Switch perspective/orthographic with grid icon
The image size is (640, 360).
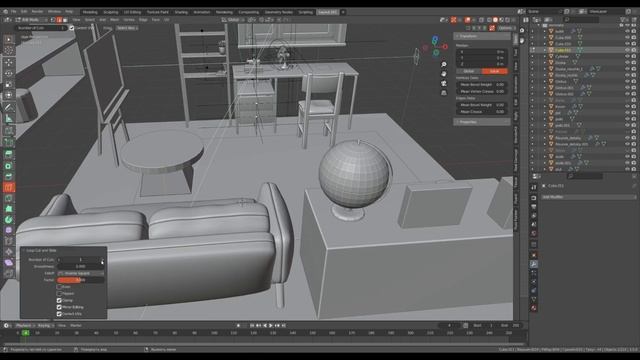444,93
